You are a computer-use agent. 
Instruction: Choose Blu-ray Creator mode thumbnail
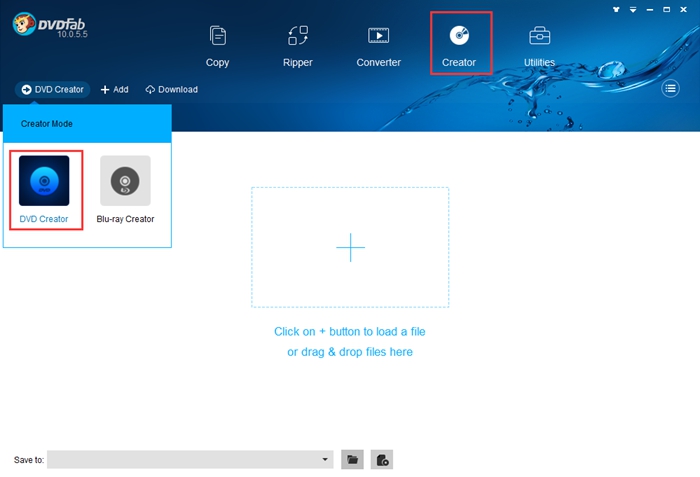pyautogui.click(x=125, y=180)
